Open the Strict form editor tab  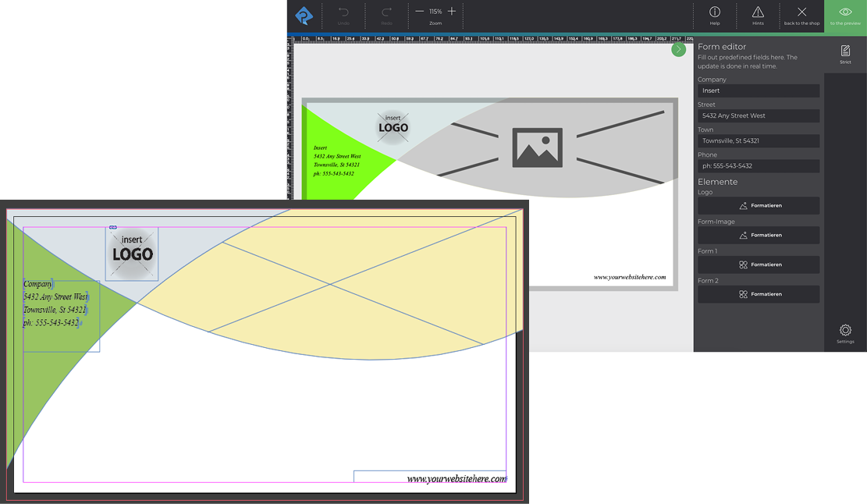point(845,54)
